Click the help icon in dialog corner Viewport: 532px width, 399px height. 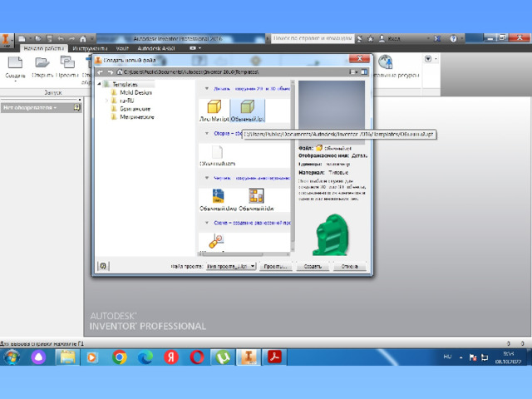click(x=103, y=266)
